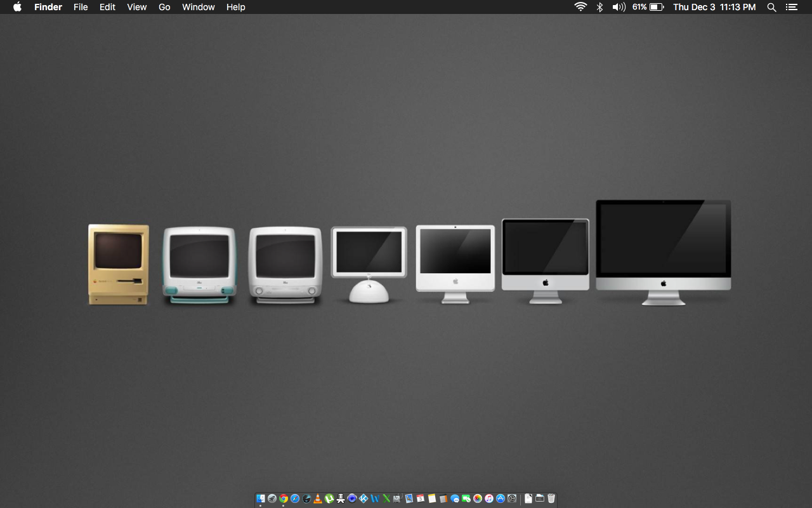The height and width of the screenshot is (508, 812).
Task: Open the View menu
Action: coord(136,7)
